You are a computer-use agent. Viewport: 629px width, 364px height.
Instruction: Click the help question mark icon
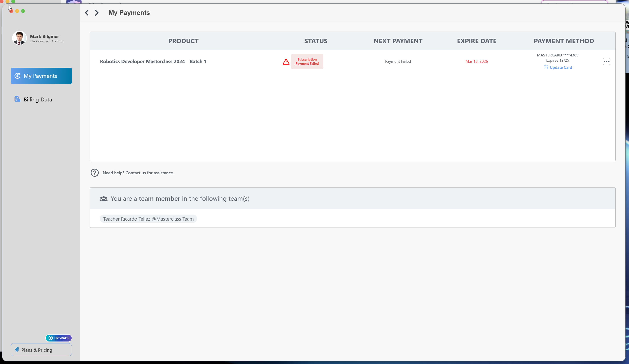click(95, 173)
